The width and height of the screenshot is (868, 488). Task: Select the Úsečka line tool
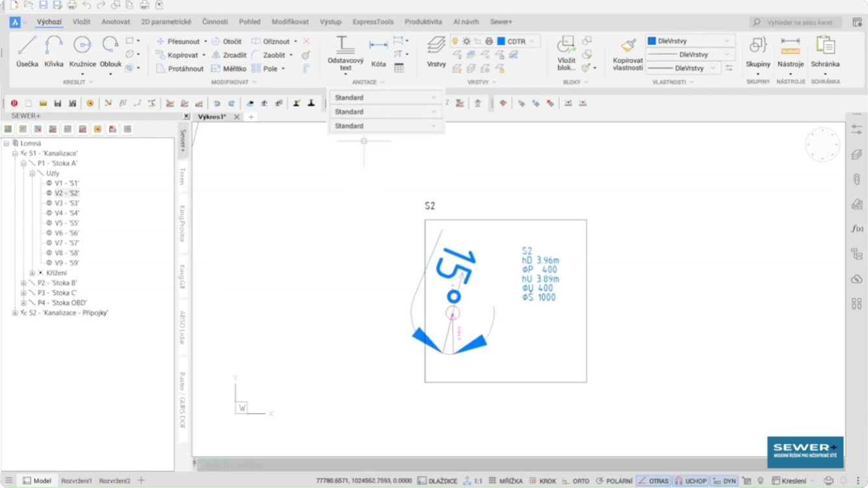[27, 52]
